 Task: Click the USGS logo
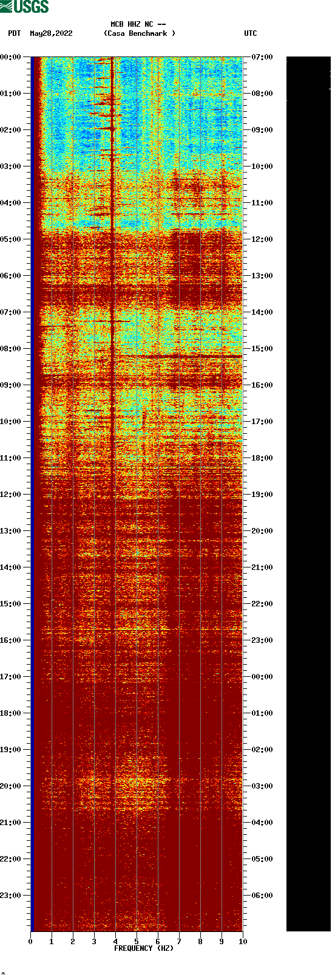click(24, 7)
